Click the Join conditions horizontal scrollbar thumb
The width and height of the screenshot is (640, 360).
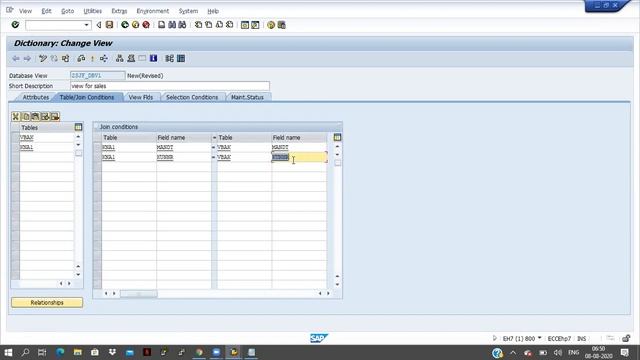tap(138, 293)
